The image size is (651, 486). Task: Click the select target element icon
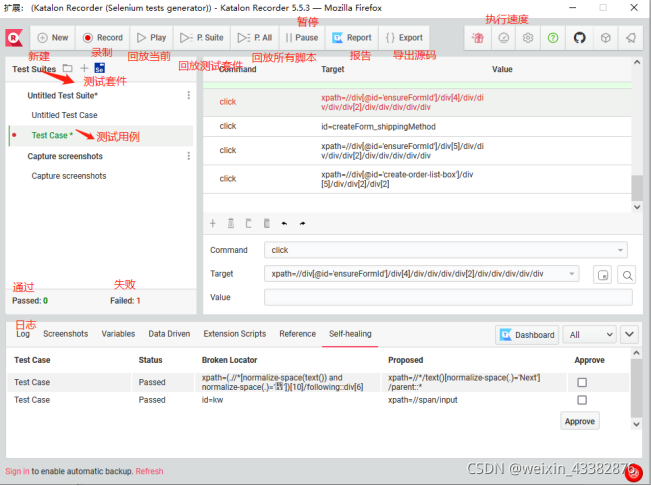pyautogui.click(x=602, y=275)
